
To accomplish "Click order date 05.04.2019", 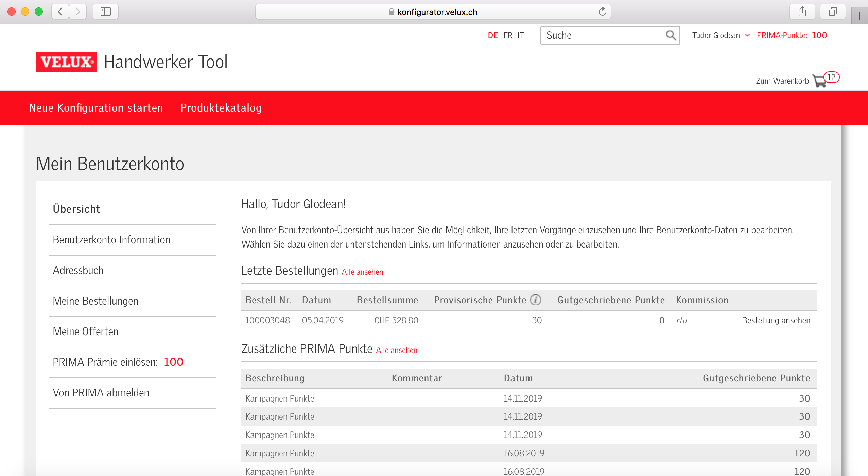I will [323, 320].
